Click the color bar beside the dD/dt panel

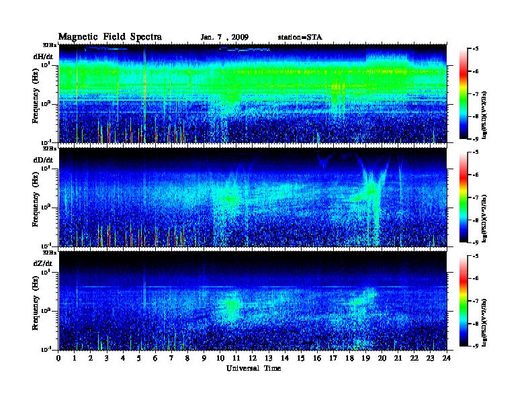click(x=463, y=197)
